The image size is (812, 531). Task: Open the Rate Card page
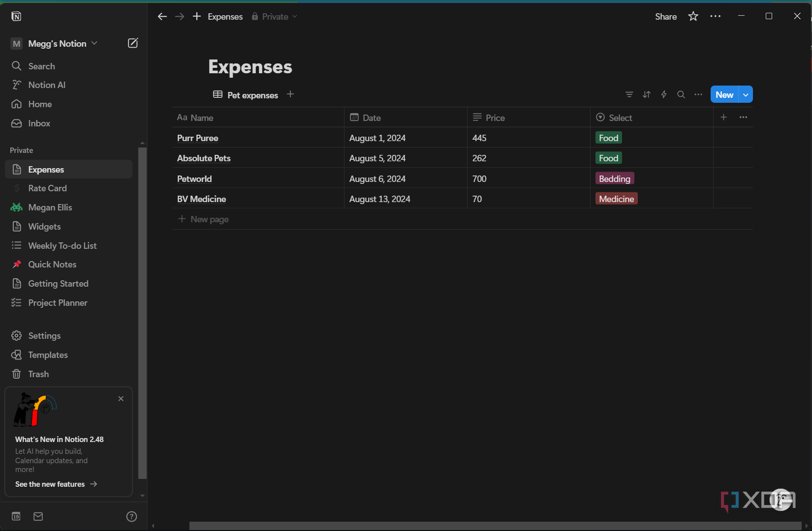pos(69,188)
